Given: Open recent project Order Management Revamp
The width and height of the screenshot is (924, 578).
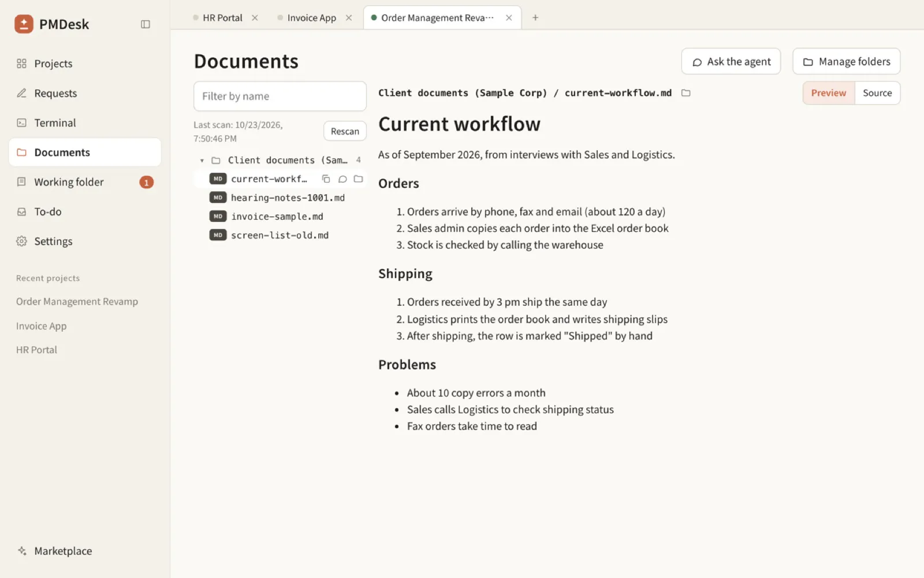Looking at the screenshot, I should click(77, 302).
